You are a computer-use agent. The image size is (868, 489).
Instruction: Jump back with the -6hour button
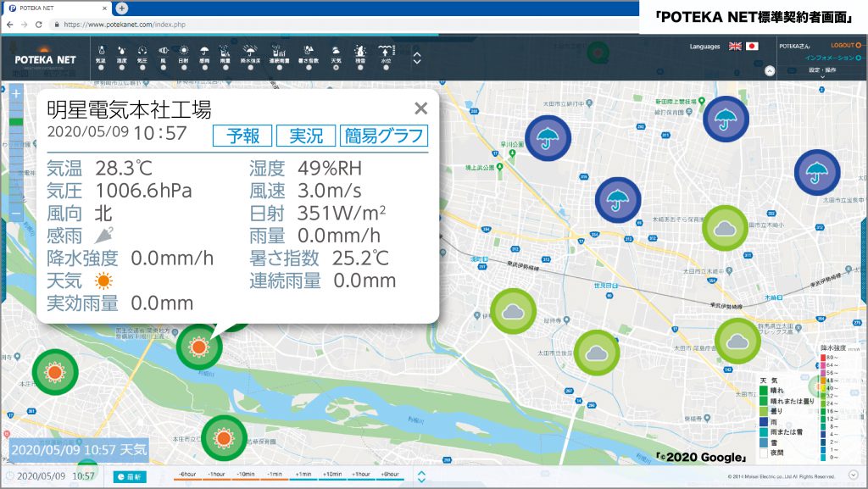tap(187, 475)
